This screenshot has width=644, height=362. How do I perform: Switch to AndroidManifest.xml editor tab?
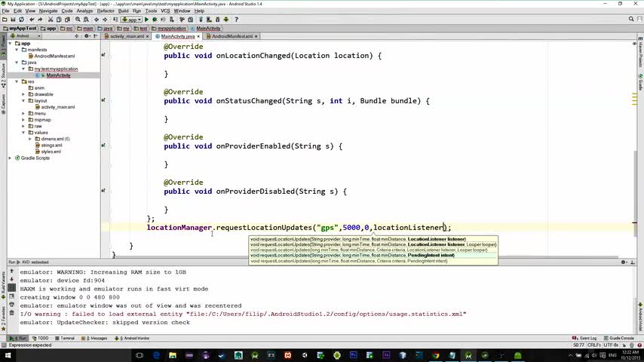click(232, 36)
